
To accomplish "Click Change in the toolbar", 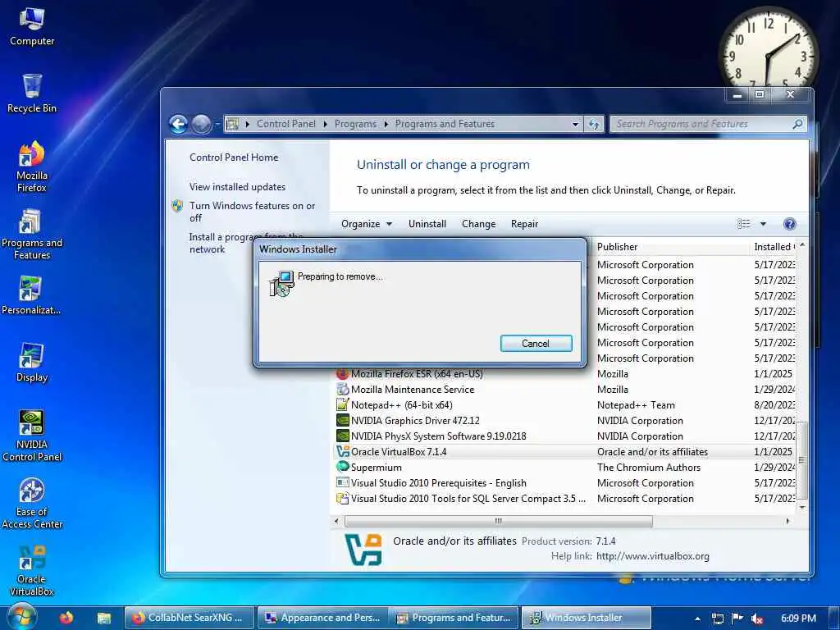I will click(478, 224).
